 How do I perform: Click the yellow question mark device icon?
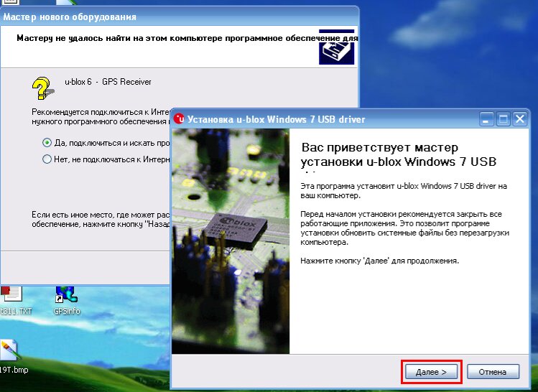(42, 88)
